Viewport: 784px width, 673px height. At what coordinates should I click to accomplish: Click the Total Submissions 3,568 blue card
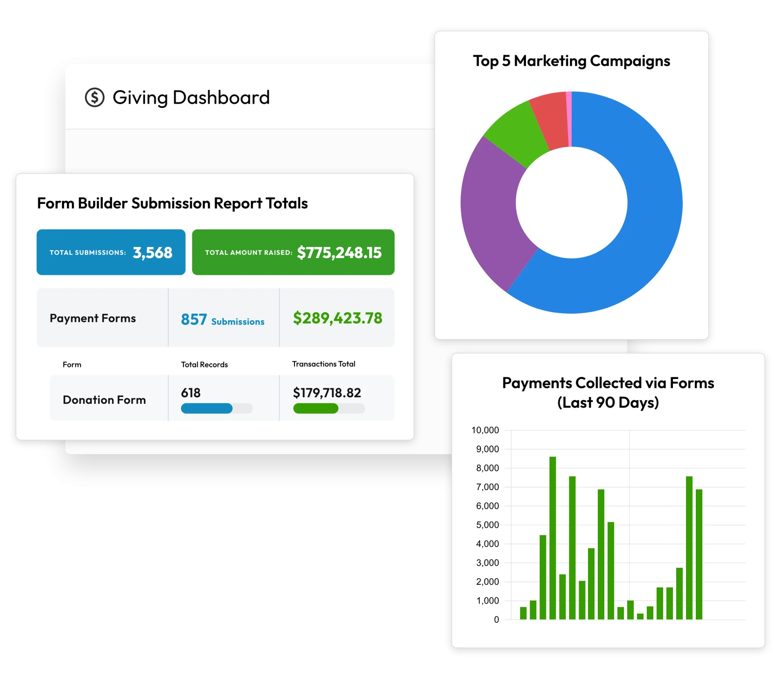pyautogui.click(x=111, y=252)
